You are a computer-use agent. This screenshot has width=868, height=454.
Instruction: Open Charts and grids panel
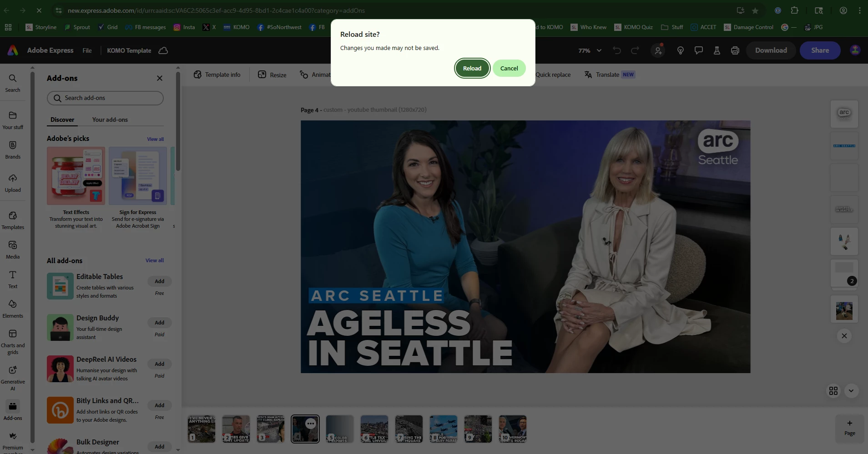coord(13,342)
